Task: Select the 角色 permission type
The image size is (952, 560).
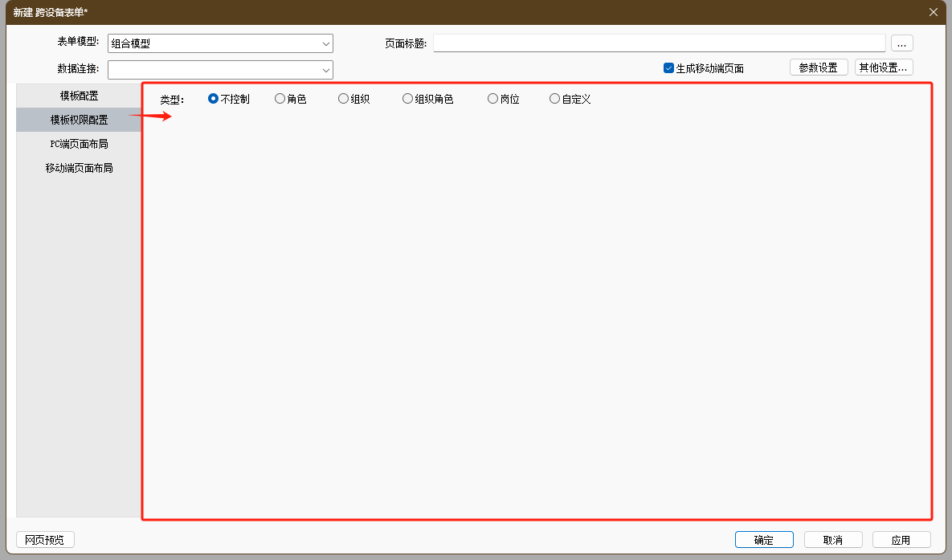Action: tap(280, 99)
